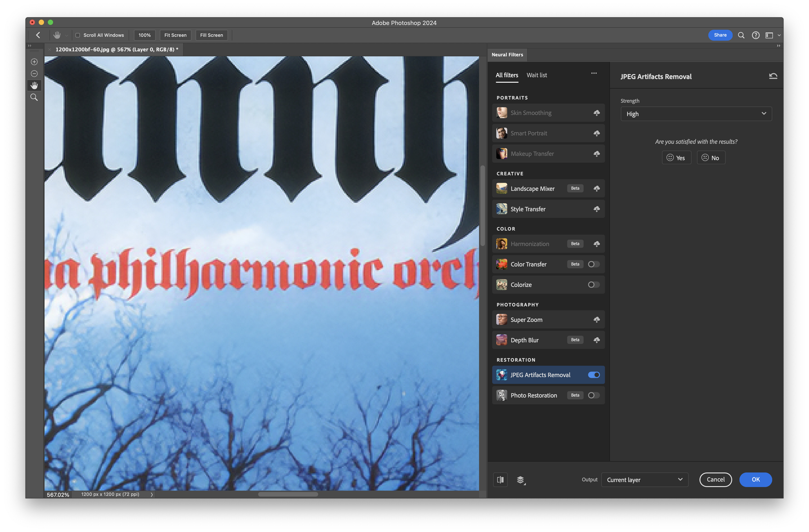
Task: Enable Scroll All Windows checkbox
Action: coord(78,35)
